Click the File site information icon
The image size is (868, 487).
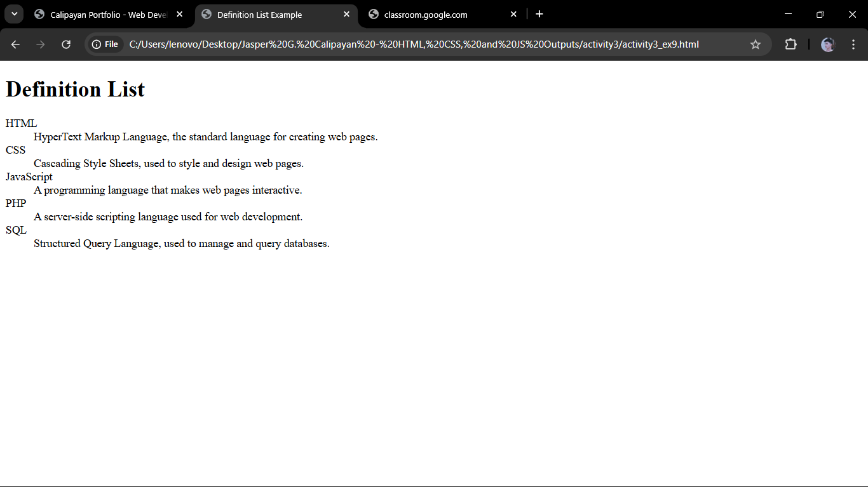[x=94, y=44]
